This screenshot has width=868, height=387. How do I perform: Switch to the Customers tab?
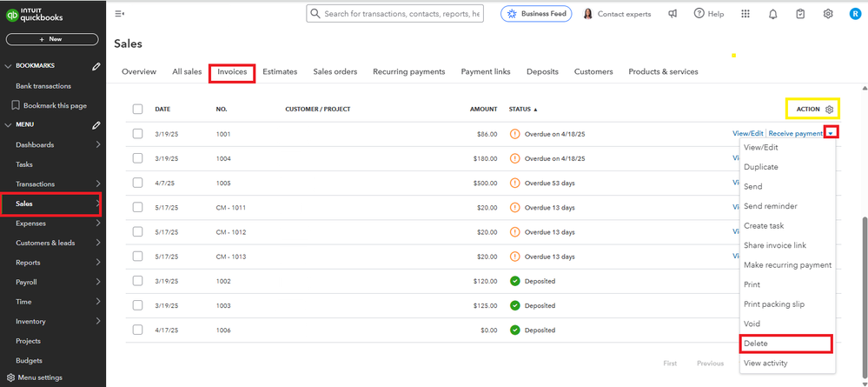(593, 71)
